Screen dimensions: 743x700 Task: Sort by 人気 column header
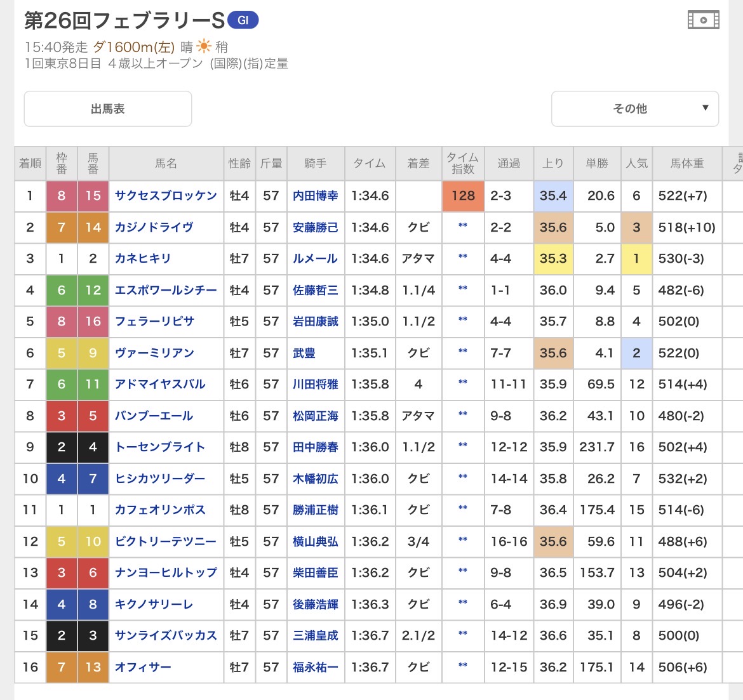[636, 163]
